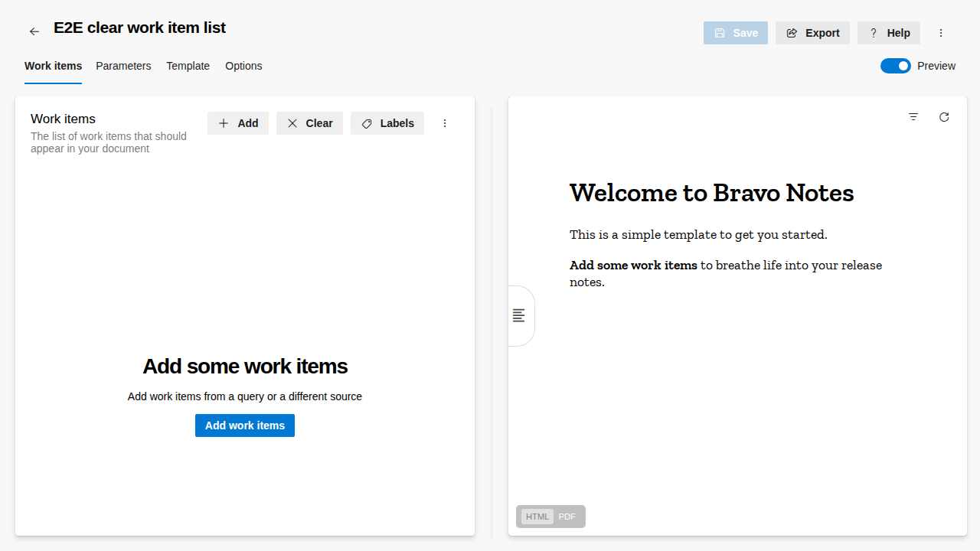Viewport: 980px width, 551px height.
Task: Switch to the Template tab
Action: 188,66
